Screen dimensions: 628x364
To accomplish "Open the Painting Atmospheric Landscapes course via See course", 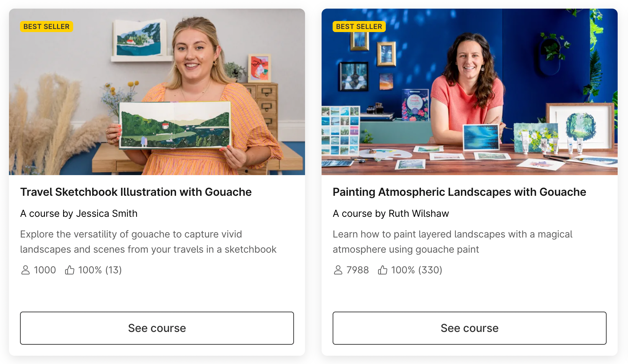I will click(x=470, y=328).
